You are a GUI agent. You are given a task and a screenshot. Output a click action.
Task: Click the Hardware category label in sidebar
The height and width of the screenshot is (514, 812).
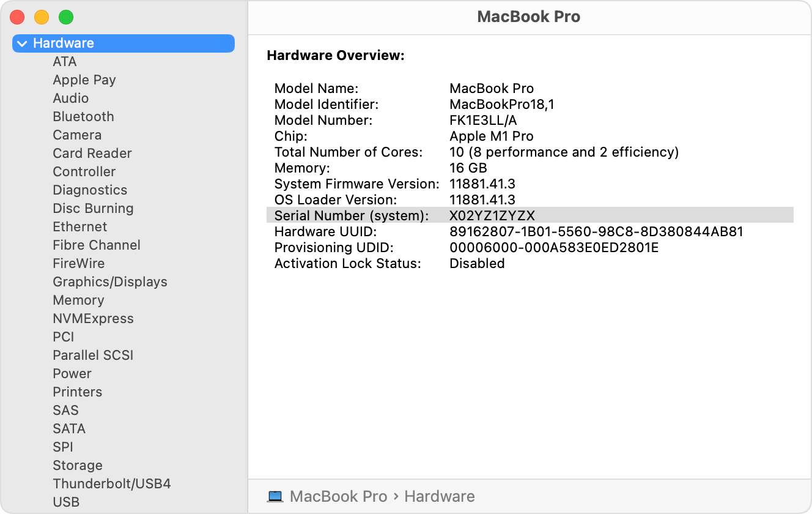(x=64, y=43)
